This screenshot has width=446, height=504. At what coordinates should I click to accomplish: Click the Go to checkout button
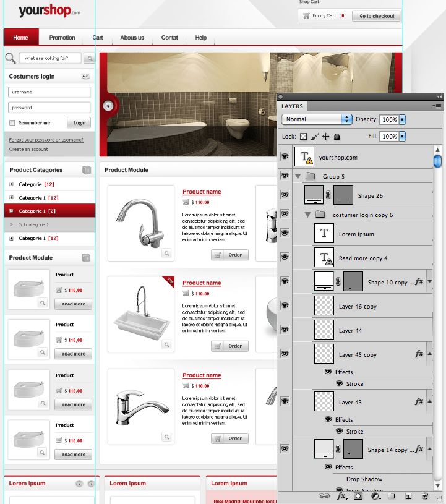click(x=377, y=15)
